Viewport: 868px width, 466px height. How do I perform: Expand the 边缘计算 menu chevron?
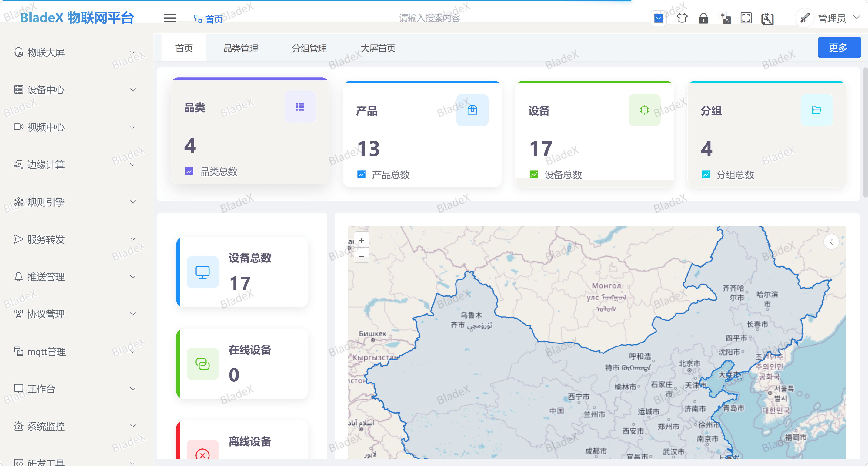pyautogui.click(x=133, y=164)
